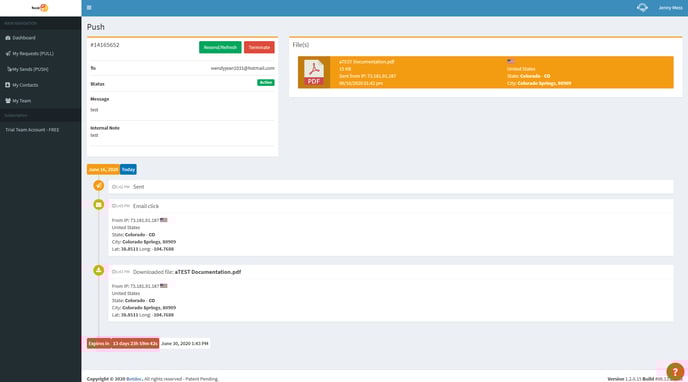This screenshot has width=688, height=382.
Task: Click the red Terminate button
Action: click(x=259, y=47)
